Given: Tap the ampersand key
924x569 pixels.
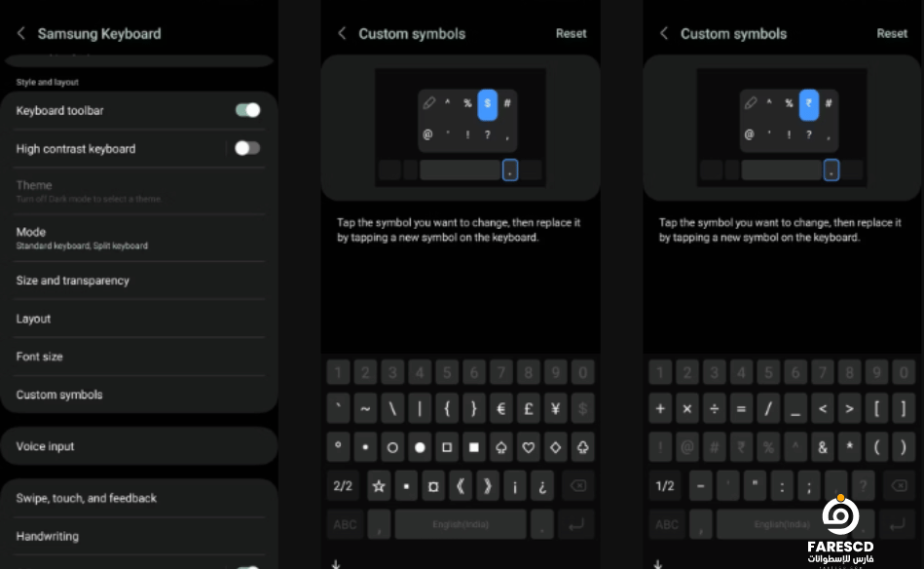Looking at the screenshot, I should point(823,447).
